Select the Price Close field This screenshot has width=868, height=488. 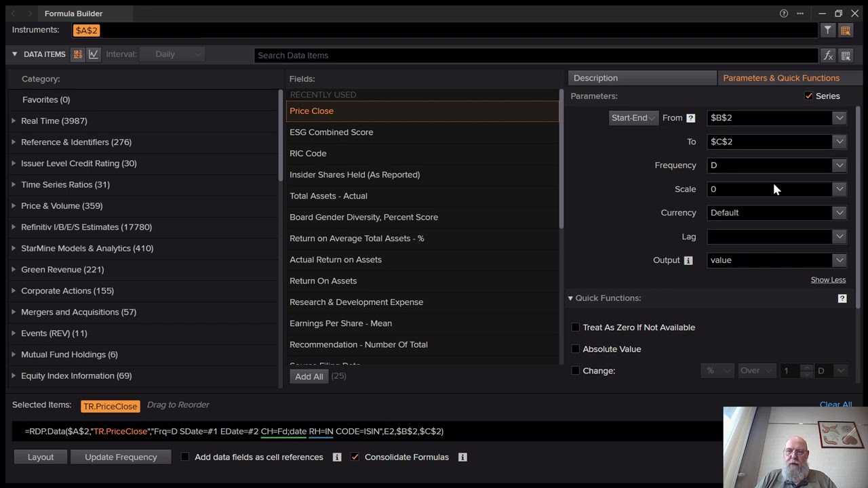tap(422, 111)
